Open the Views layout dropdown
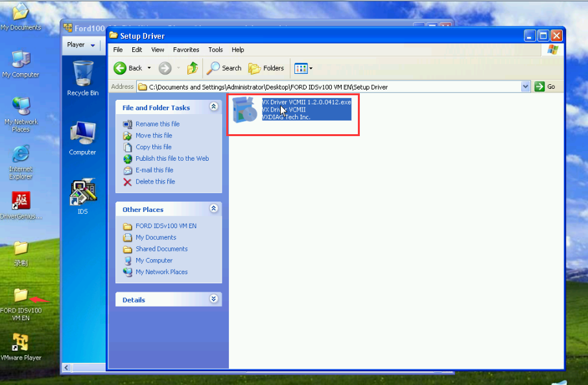Screen dimensions: 588x385 pyautogui.click(x=303, y=68)
